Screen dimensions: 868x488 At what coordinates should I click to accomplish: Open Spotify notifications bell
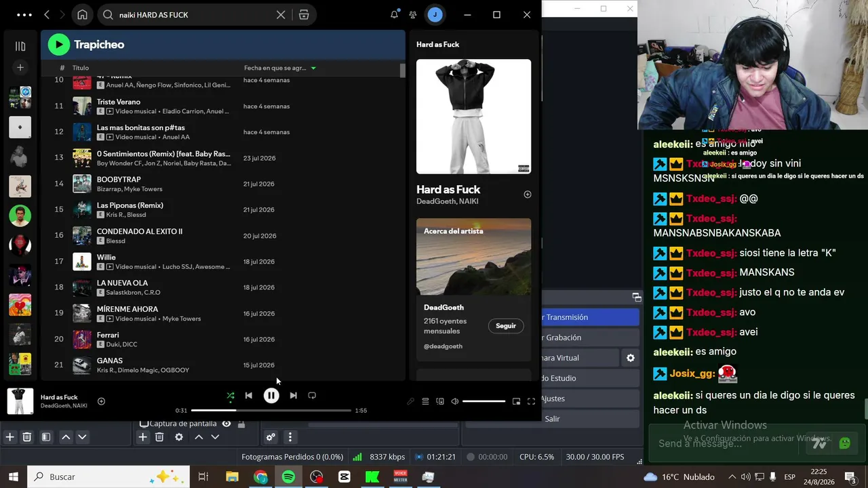coord(394,15)
